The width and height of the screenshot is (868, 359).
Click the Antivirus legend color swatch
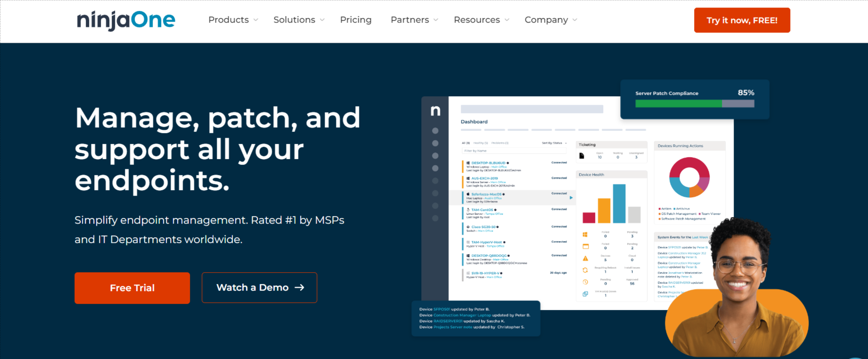pyautogui.click(x=674, y=209)
